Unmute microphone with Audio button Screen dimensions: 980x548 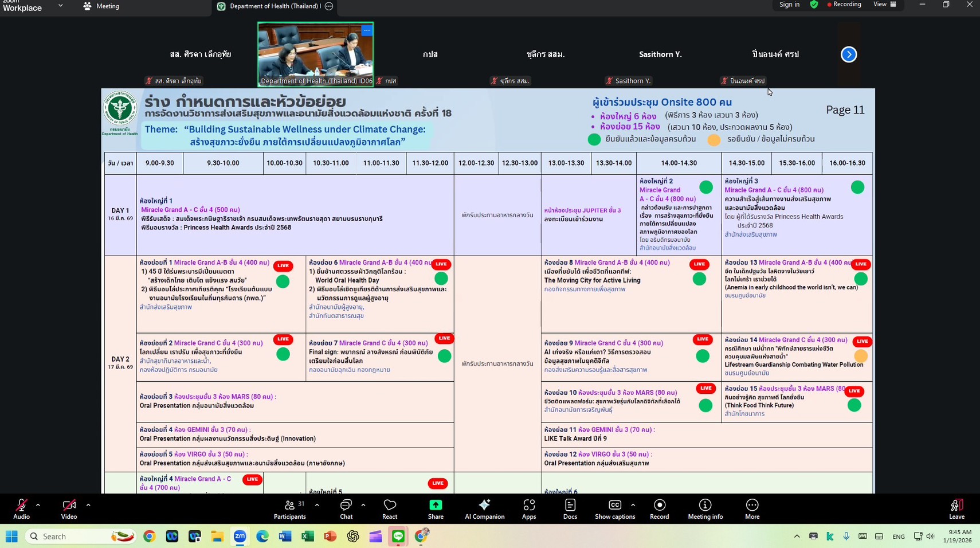point(21,508)
